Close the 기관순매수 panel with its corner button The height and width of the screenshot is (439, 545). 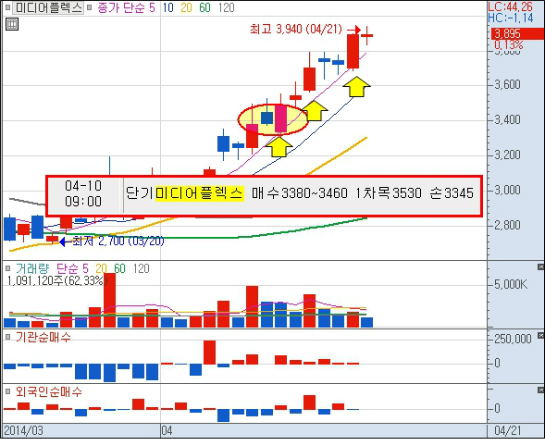tap(540, 335)
